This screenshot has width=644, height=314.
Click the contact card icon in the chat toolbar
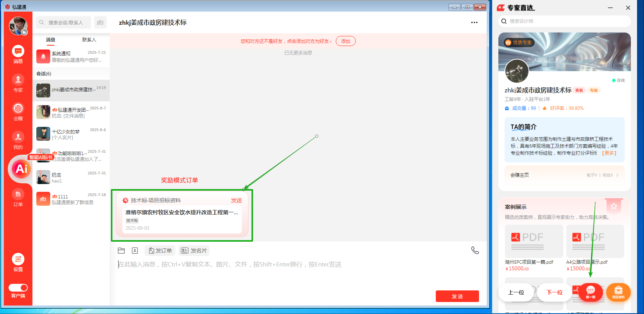(x=135, y=251)
